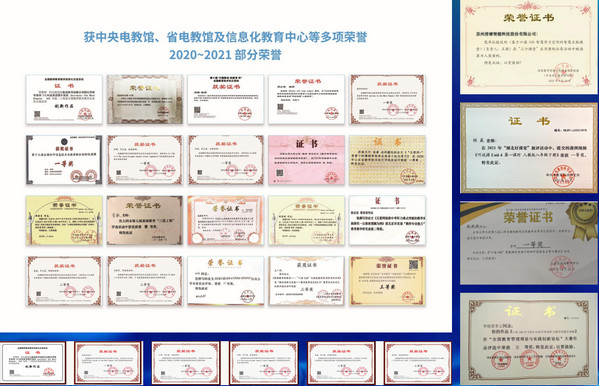The height and width of the screenshot is (386, 599).
Task: Open the 荣誉证书 with gold rosette ribbon
Action: pyautogui.click(x=529, y=243)
